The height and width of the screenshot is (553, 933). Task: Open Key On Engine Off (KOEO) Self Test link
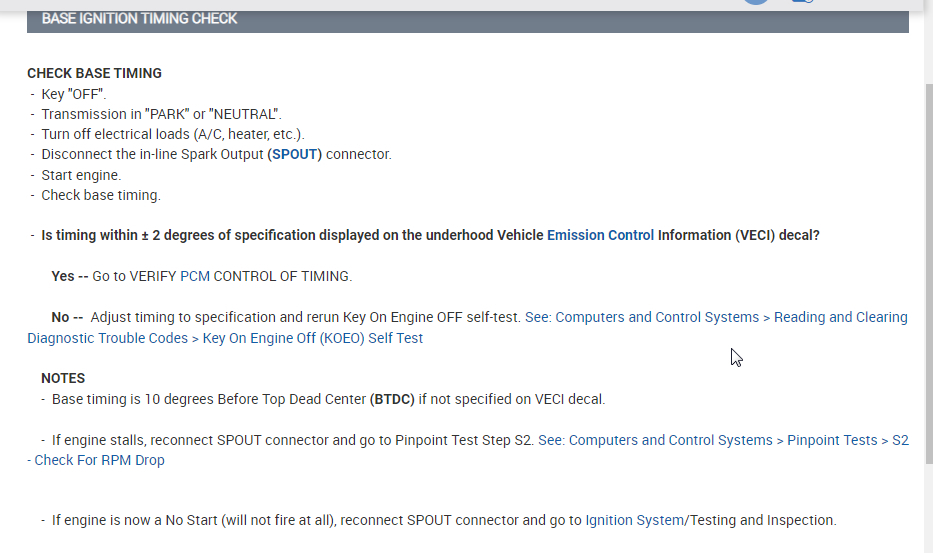312,338
